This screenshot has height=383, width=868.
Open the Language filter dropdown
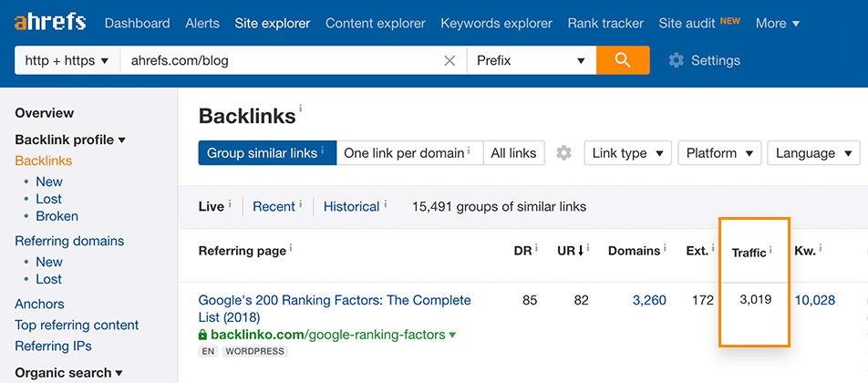813,153
